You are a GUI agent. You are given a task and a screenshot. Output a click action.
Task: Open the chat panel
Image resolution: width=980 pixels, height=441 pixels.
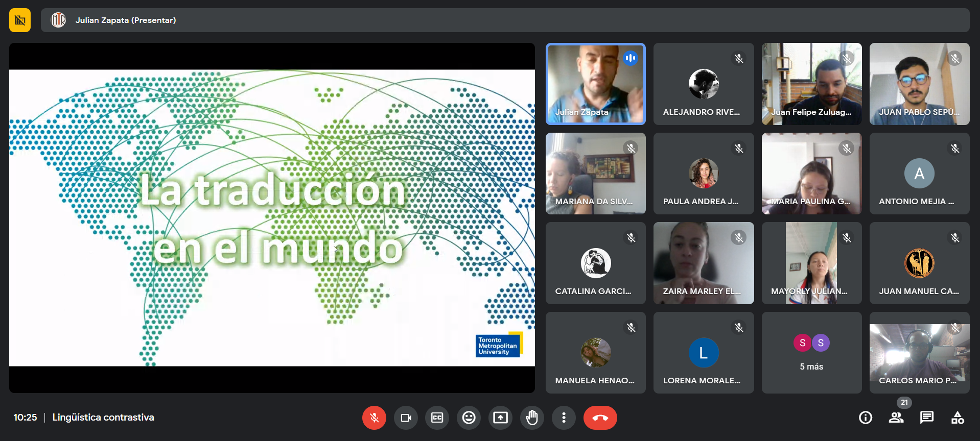tap(927, 418)
